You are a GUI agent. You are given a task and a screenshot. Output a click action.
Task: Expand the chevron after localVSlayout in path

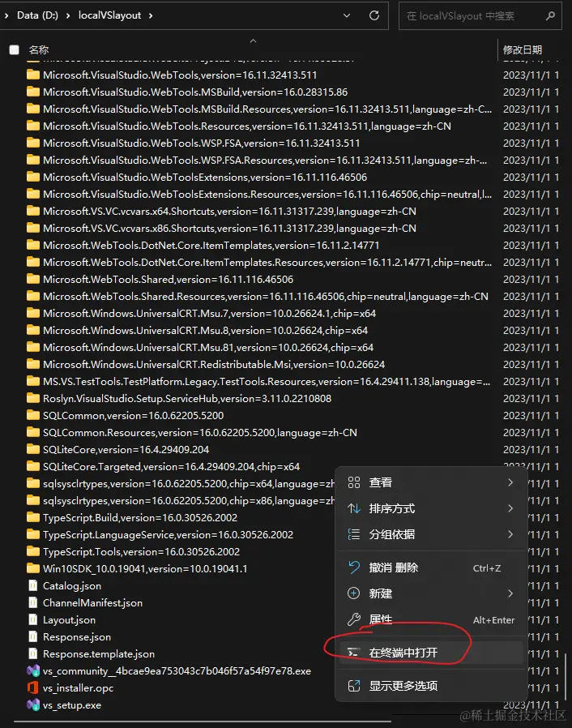(x=151, y=15)
